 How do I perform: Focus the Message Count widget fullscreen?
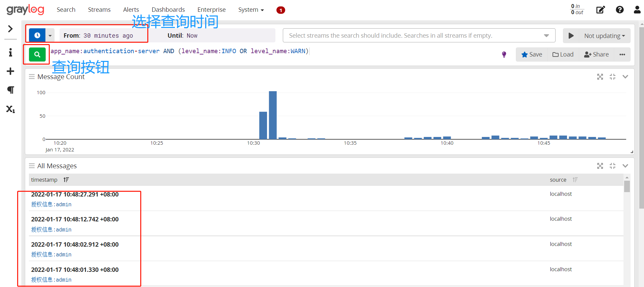point(600,77)
